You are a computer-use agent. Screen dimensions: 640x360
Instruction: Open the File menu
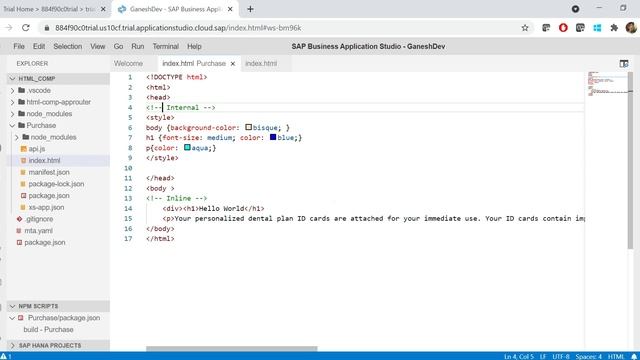[x=19, y=47]
